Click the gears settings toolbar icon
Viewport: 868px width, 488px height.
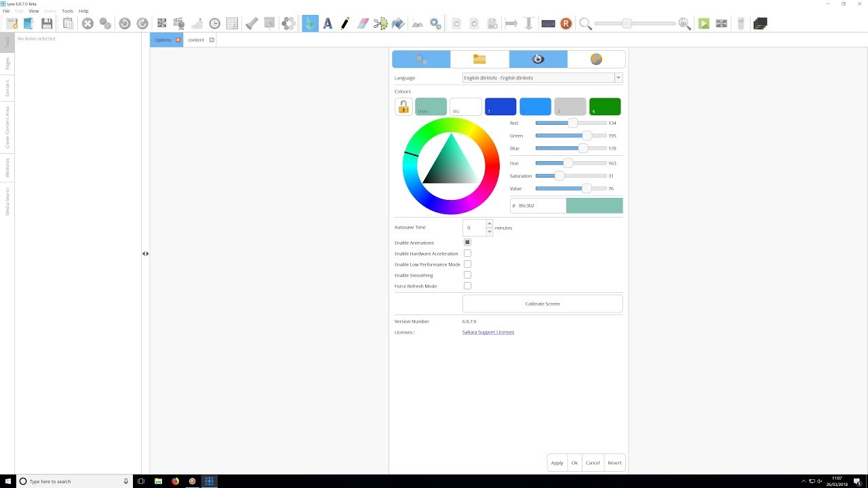point(435,24)
